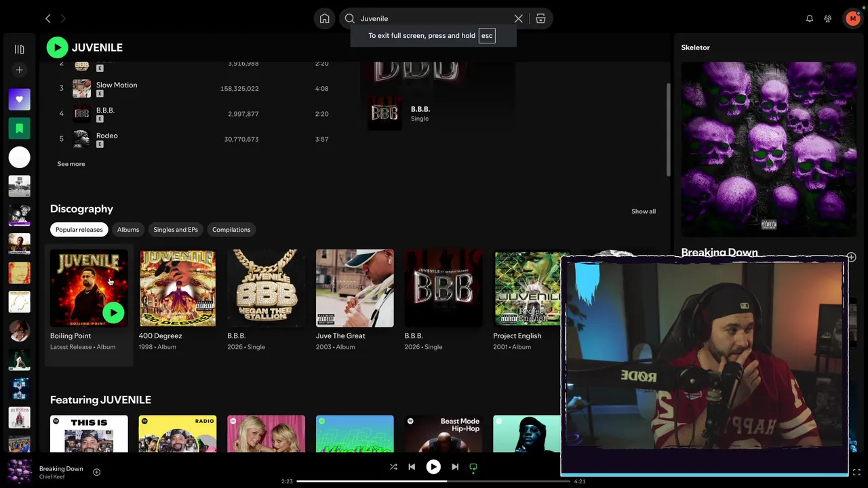Open Chief Keef artist link in player
The height and width of the screenshot is (488, 868).
52,477
